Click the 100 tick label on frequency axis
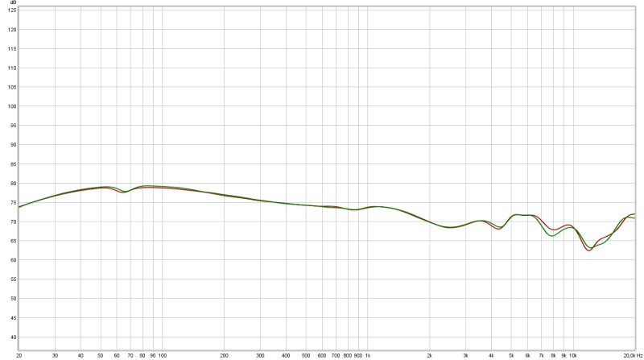Image resolution: width=644 pixels, height=360 pixels. 162,354
